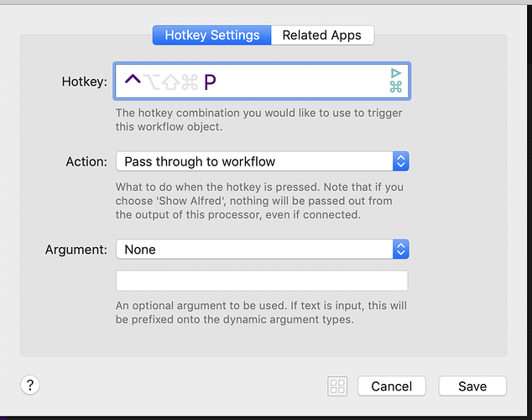Open the Action dropdown
The image size is (532, 420).
click(263, 161)
